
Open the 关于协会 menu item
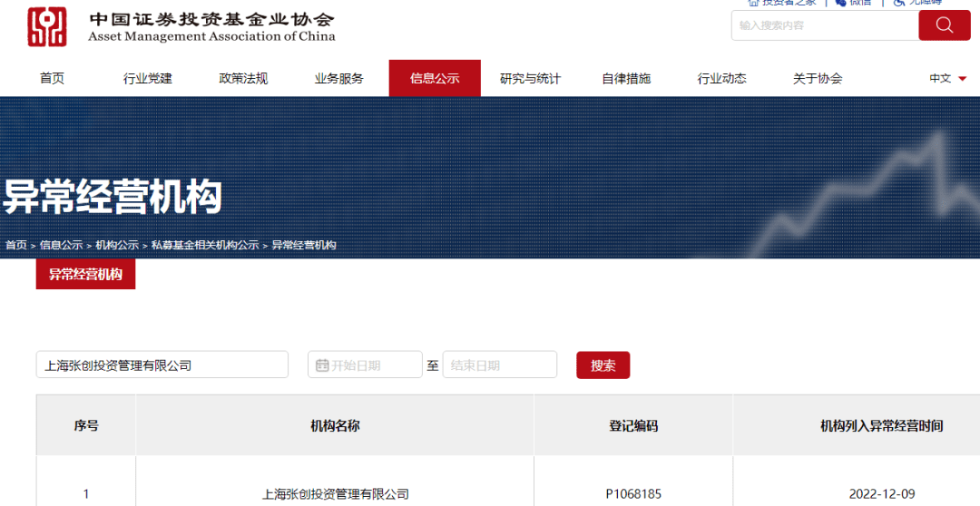(x=817, y=79)
